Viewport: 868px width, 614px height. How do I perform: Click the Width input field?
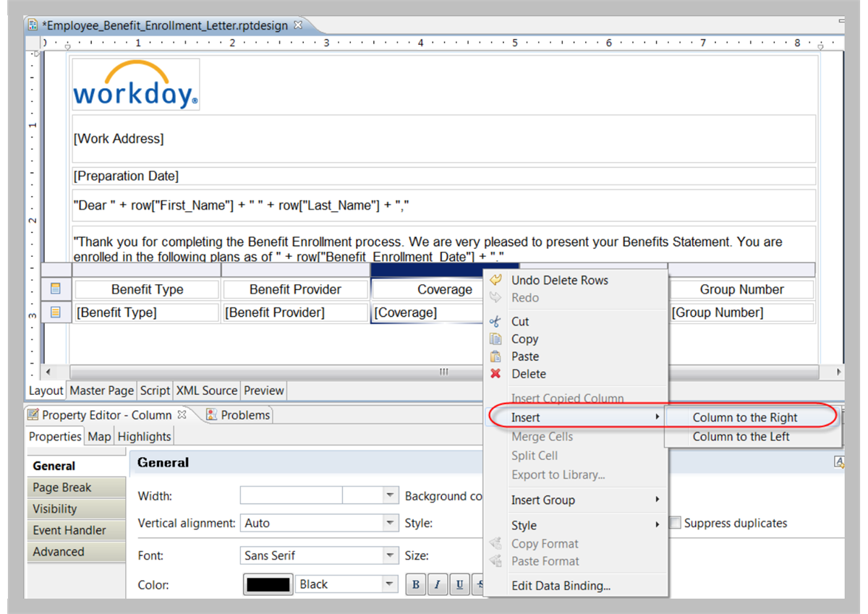[291, 495]
